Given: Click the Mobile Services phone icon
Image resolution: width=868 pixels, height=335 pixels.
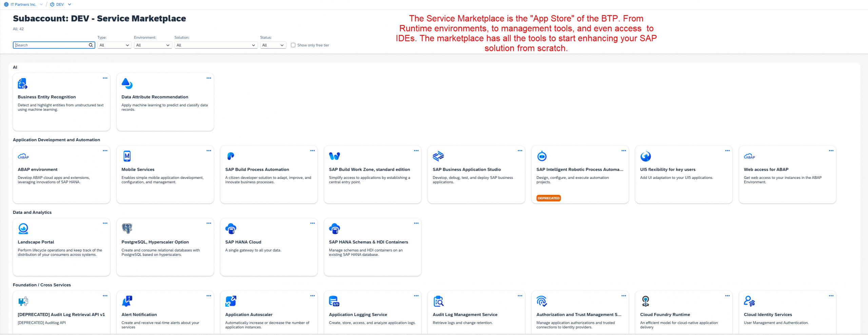Looking at the screenshot, I should pos(127,156).
